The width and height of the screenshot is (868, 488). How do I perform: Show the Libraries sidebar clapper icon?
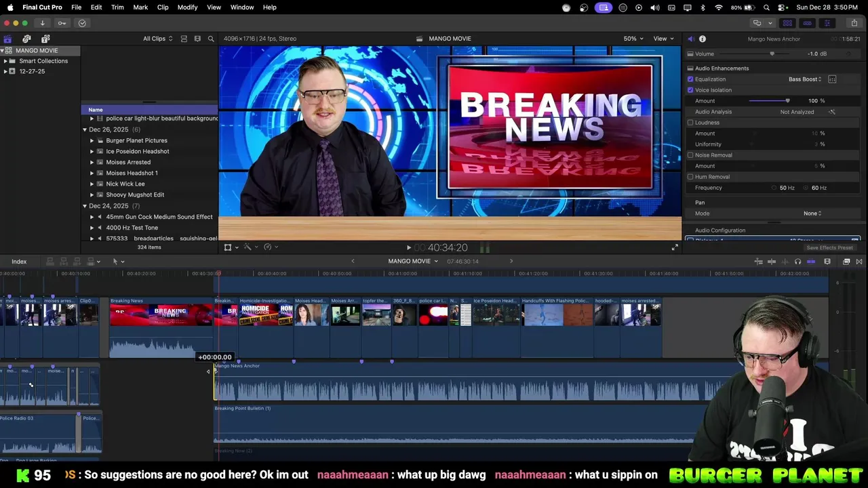tap(7, 39)
